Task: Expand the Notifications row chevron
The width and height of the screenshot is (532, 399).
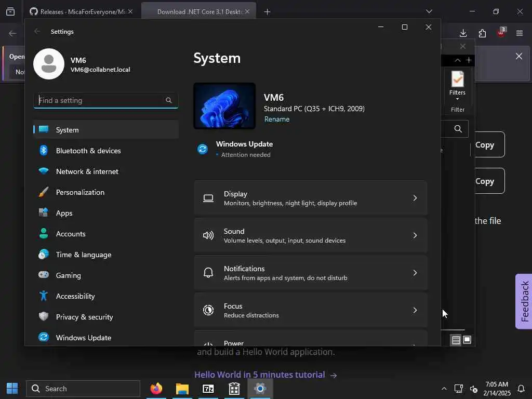Action: tap(415, 273)
